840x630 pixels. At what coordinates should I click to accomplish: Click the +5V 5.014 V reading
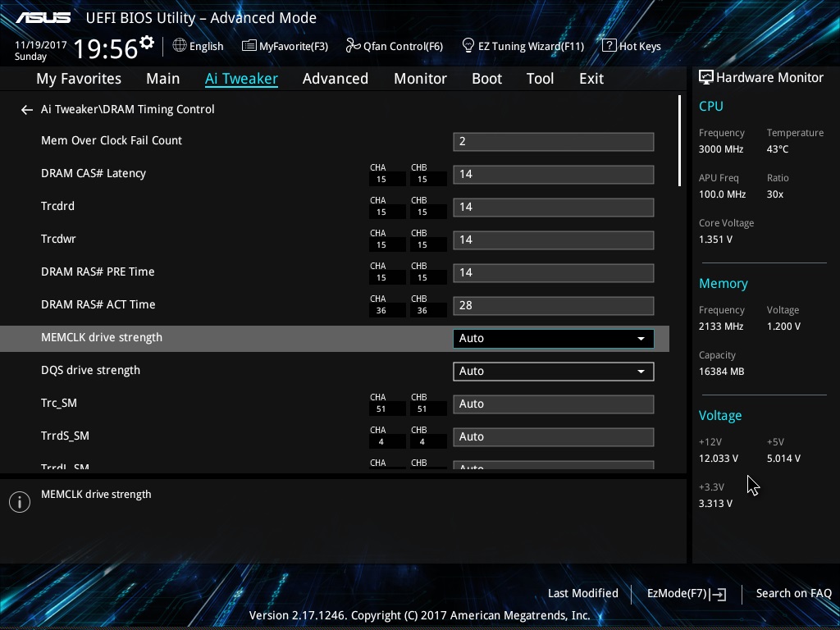pos(783,459)
